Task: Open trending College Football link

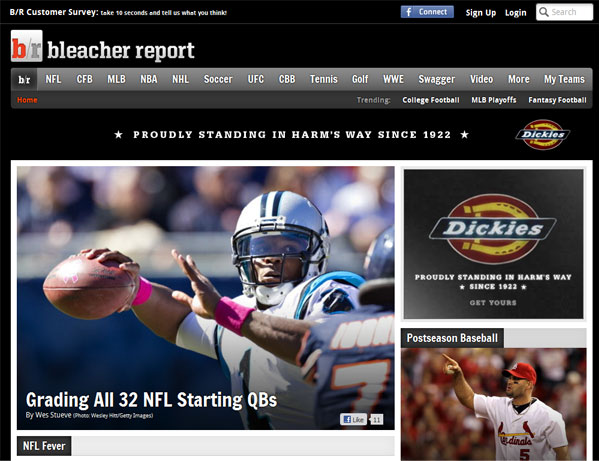Action: tap(431, 100)
